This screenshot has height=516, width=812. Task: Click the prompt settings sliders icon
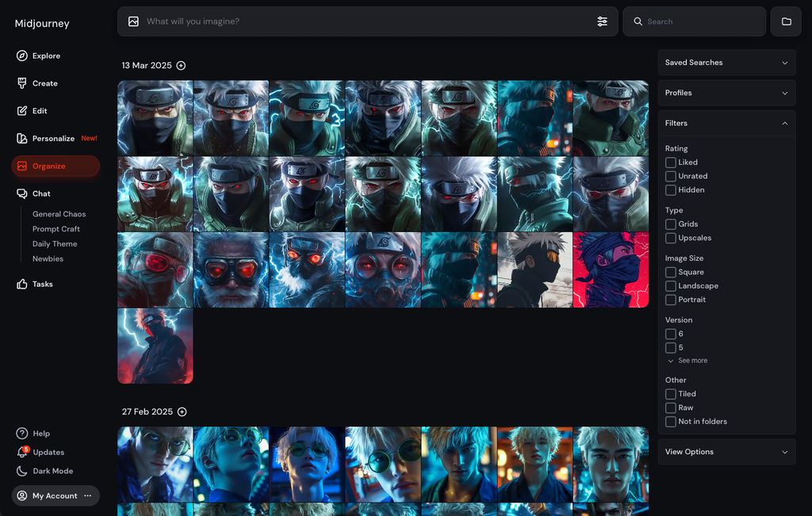point(602,21)
